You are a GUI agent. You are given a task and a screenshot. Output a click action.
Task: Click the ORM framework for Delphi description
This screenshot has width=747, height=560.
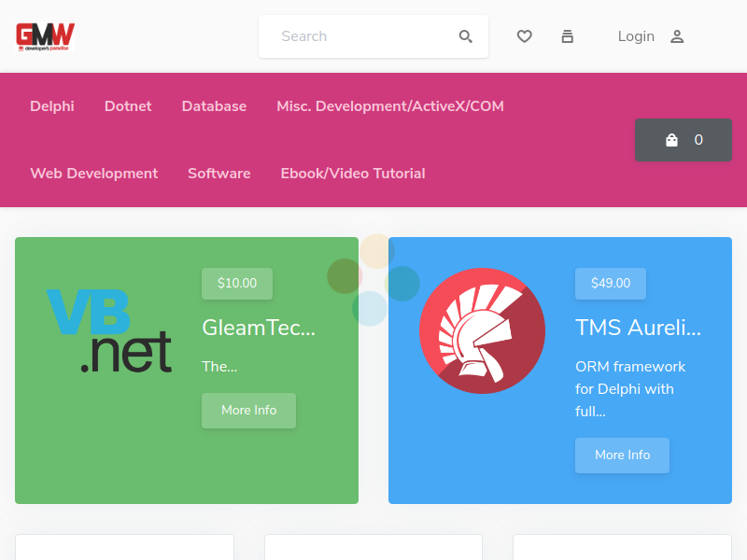click(630, 389)
